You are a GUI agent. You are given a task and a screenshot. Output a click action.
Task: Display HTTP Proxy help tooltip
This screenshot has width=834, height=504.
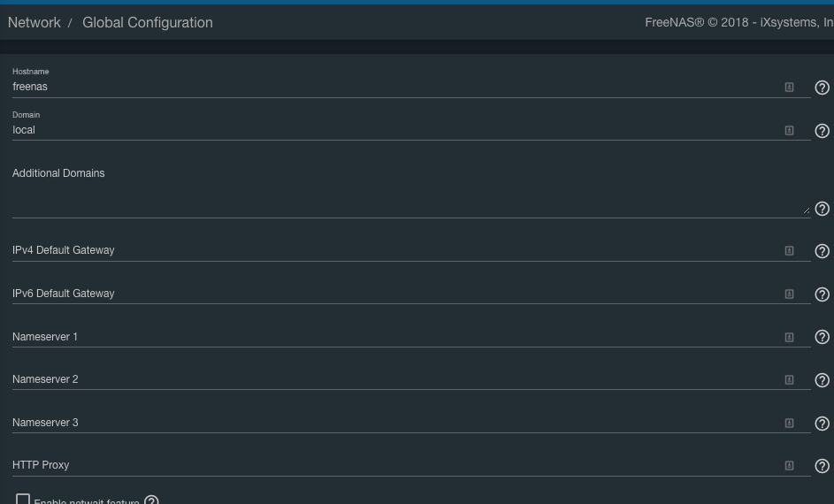coord(822,466)
